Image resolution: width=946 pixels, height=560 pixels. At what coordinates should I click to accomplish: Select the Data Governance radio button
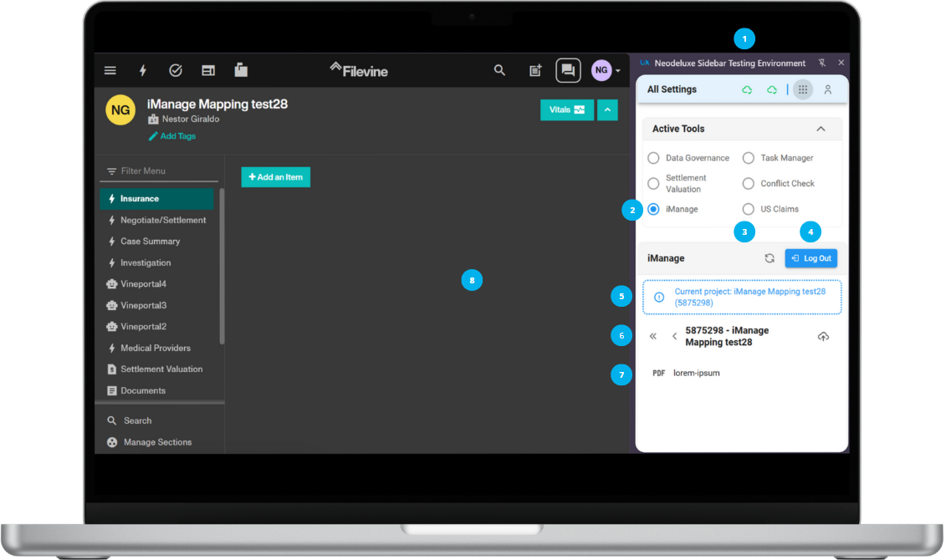[653, 158]
